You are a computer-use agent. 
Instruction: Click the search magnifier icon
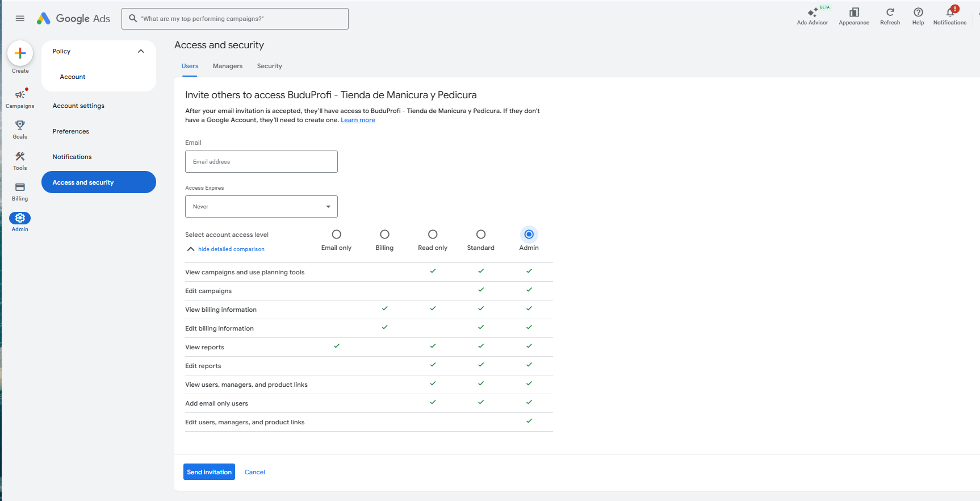[x=133, y=18]
